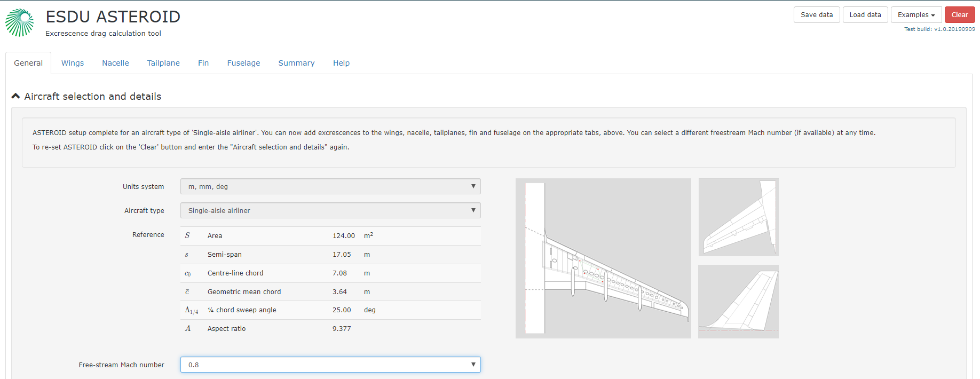Click the wing planform diagram image
This screenshot has height=379, width=980.
coord(603,258)
